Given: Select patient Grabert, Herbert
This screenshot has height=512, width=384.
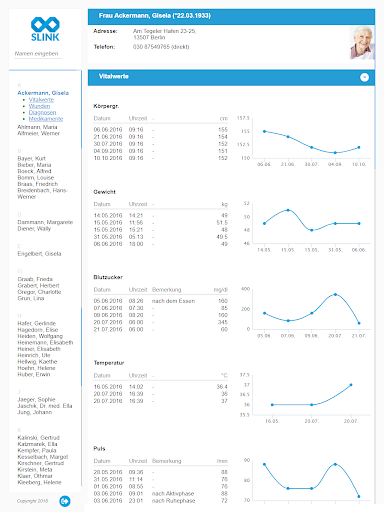Looking at the screenshot, I should pyautogui.click(x=38, y=286).
